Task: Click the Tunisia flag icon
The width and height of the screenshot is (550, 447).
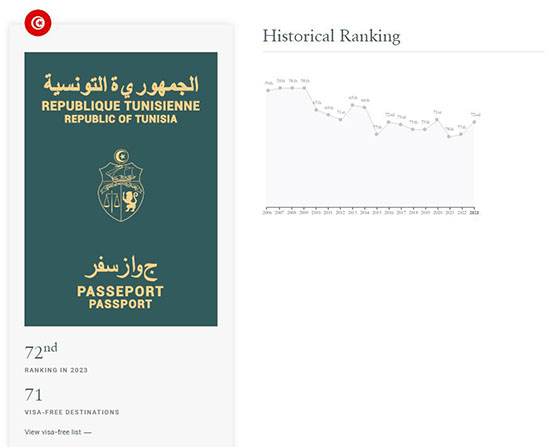Action: click(38, 23)
